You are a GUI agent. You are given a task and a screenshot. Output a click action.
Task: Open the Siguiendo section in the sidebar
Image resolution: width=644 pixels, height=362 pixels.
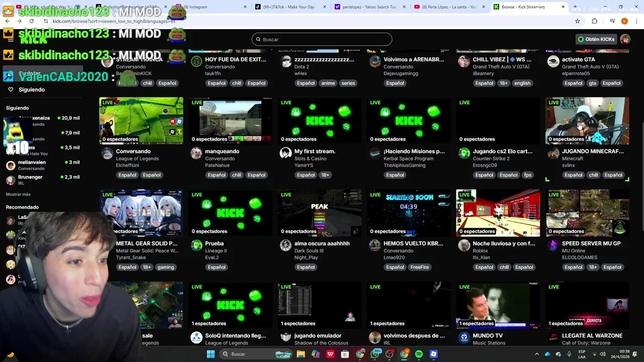pyautogui.click(x=31, y=89)
